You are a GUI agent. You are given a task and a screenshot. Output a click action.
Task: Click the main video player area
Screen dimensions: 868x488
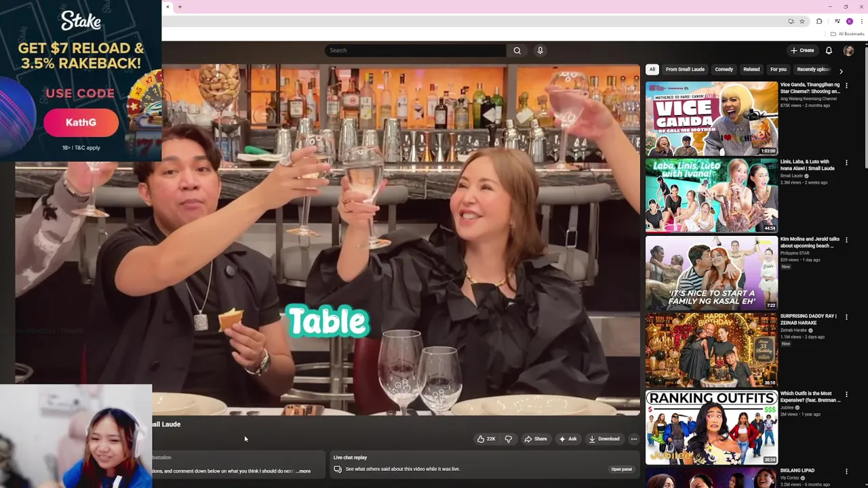(328, 239)
